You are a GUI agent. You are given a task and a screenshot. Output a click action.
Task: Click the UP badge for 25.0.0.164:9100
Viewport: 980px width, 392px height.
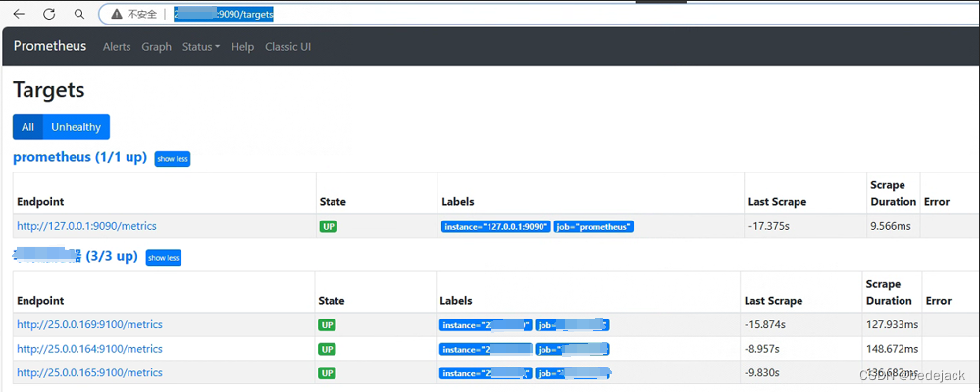[x=327, y=348]
